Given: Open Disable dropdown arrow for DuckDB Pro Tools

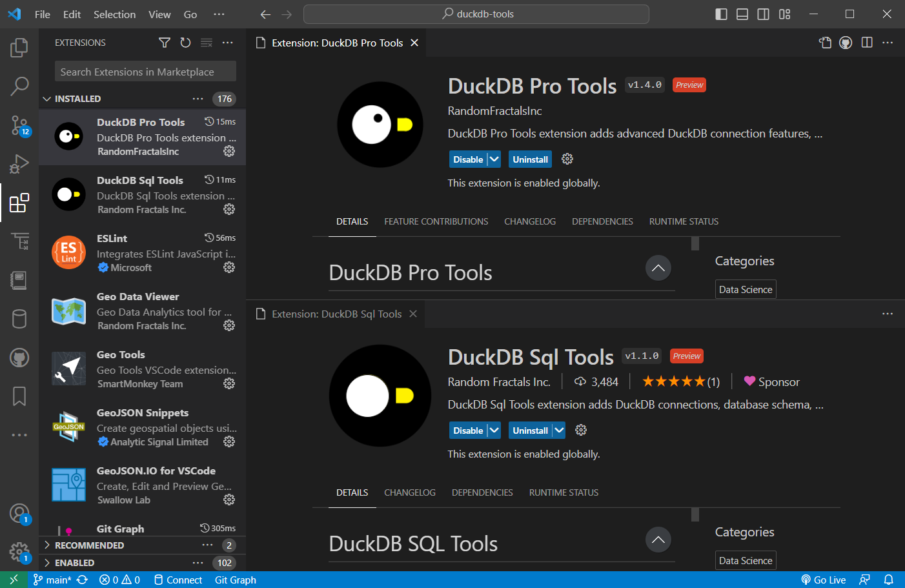Looking at the screenshot, I should [494, 159].
